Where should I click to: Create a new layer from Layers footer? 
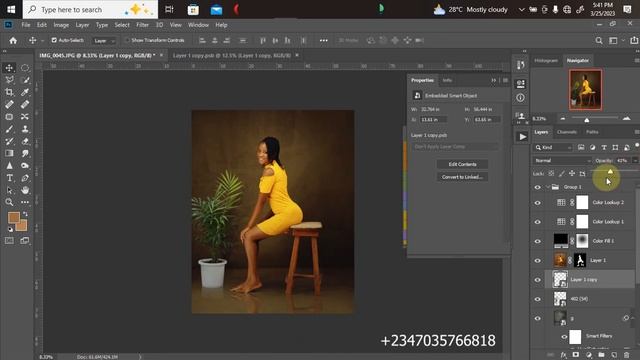point(614,355)
